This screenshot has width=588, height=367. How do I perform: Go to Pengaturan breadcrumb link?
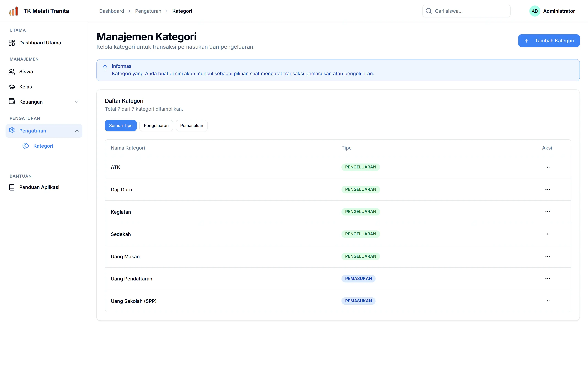pos(148,11)
